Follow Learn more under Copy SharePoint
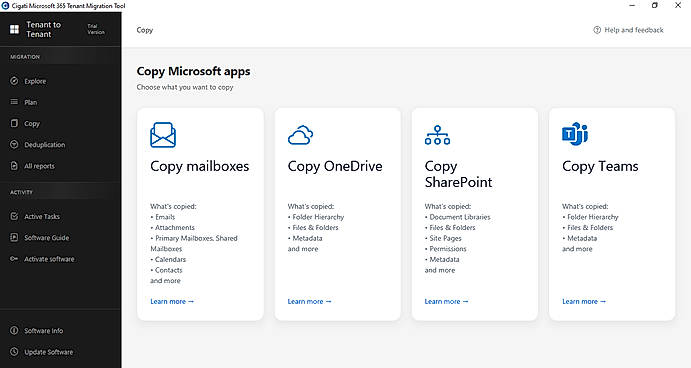This screenshot has height=368, width=691. (446, 301)
